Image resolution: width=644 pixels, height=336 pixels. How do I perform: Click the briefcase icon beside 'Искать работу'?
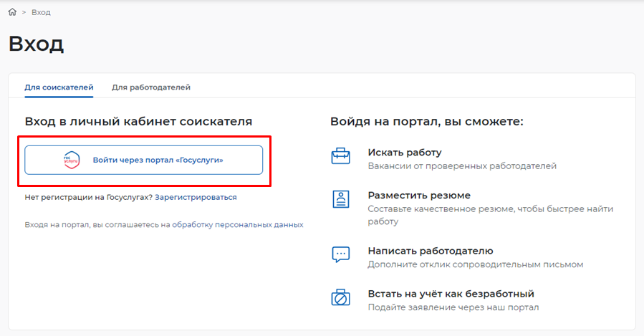click(x=341, y=156)
